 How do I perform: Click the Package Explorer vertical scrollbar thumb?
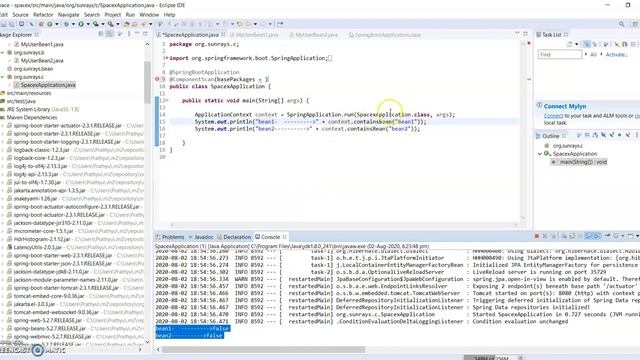[147, 82]
